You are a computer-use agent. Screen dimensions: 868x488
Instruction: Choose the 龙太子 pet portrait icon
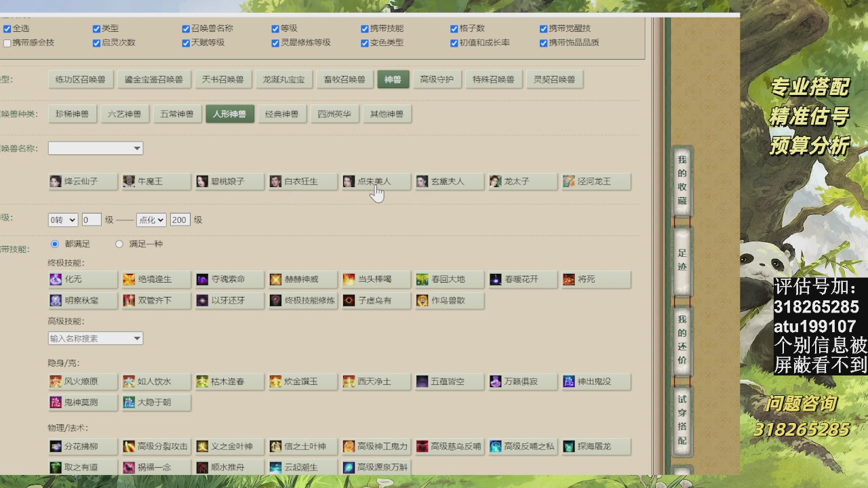[x=495, y=182]
